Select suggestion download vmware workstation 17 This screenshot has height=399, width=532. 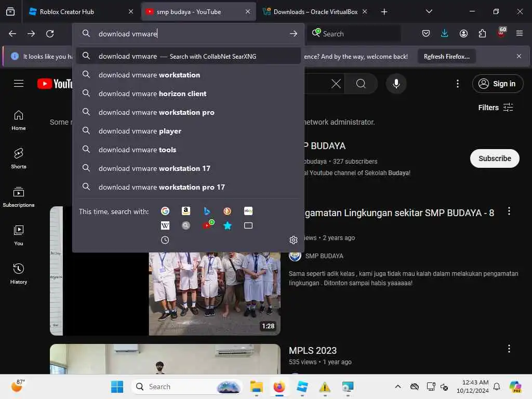click(188, 168)
